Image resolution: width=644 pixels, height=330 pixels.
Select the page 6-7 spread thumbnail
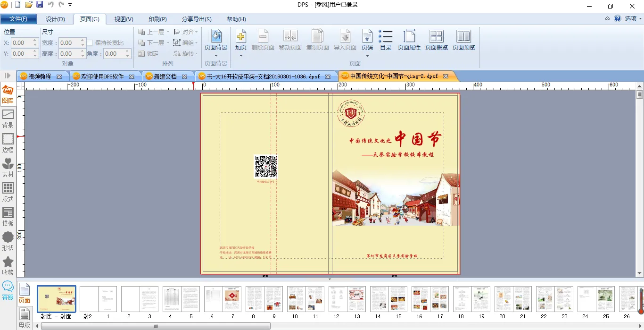[223, 299]
